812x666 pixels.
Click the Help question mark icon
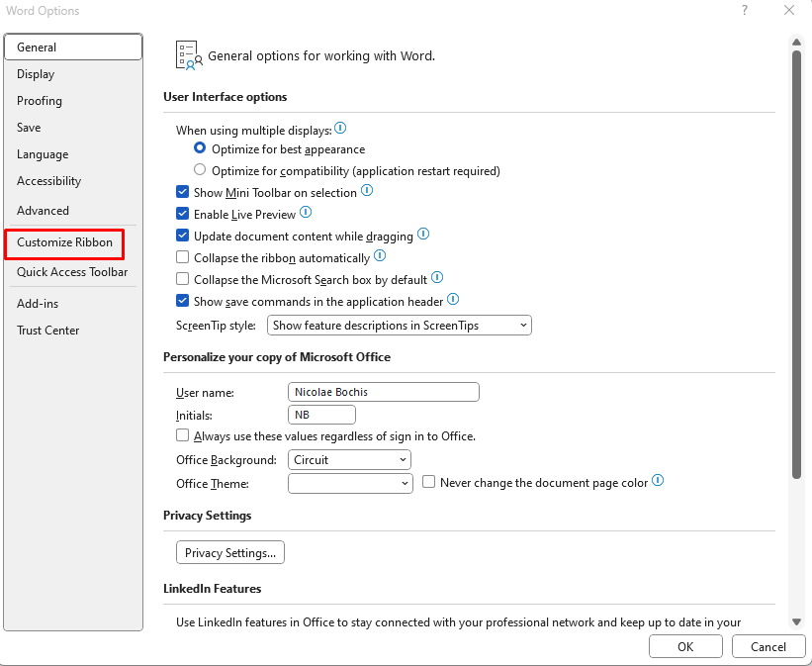745,10
